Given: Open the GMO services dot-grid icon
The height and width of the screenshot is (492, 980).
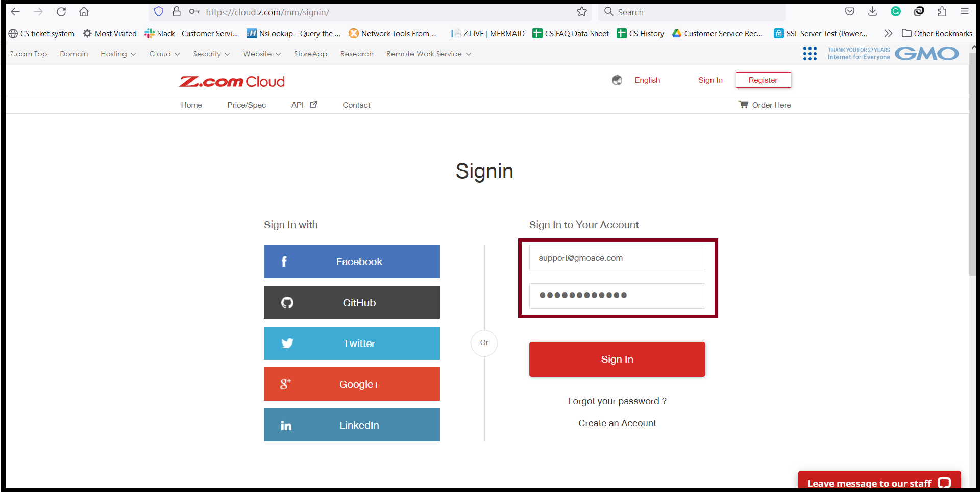Looking at the screenshot, I should pyautogui.click(x=810, y=54).
